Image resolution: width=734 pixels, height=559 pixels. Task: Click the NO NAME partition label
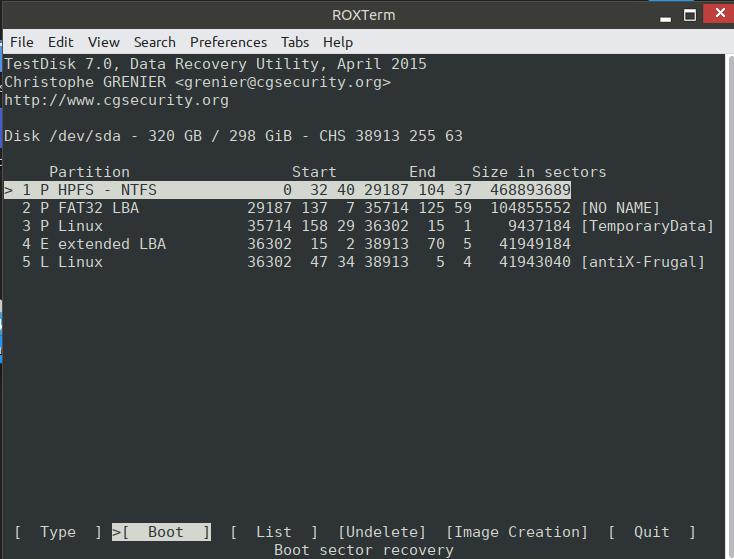pyautogui.click(x=620, y=208)
